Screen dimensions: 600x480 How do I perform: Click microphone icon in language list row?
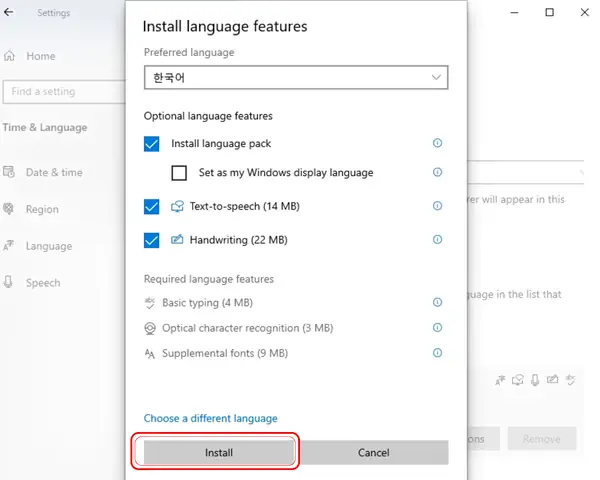(535, 380)
